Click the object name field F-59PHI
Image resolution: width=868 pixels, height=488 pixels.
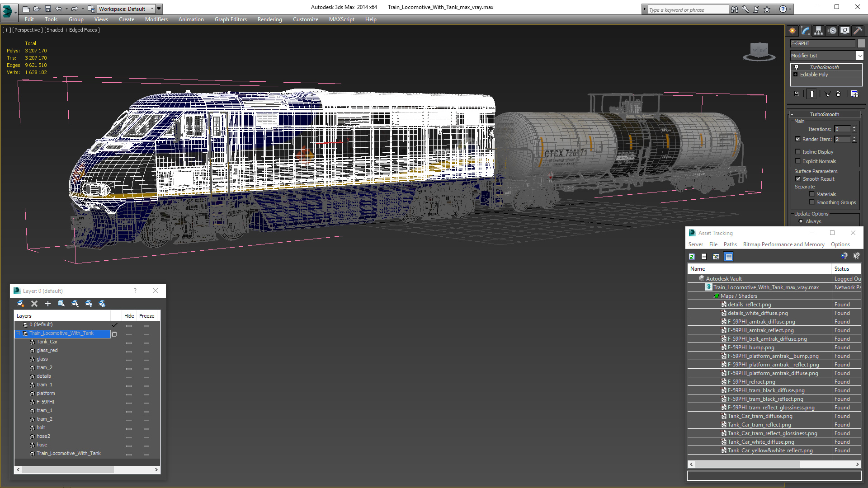(823, 43)
